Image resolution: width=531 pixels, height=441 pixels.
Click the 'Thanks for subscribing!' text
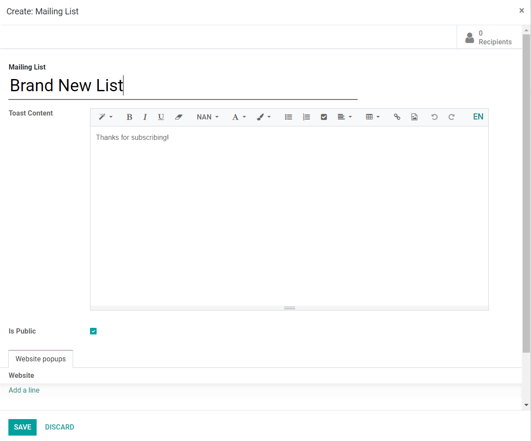[x=132, y=137]
